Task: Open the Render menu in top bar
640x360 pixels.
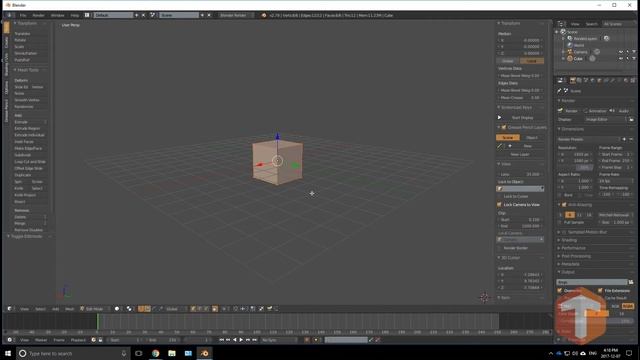Action: click(x=38, y=16)
